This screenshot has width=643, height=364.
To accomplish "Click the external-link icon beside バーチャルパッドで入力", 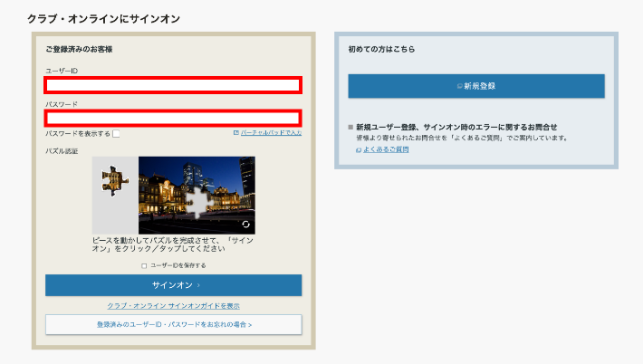I will point(236,133).
